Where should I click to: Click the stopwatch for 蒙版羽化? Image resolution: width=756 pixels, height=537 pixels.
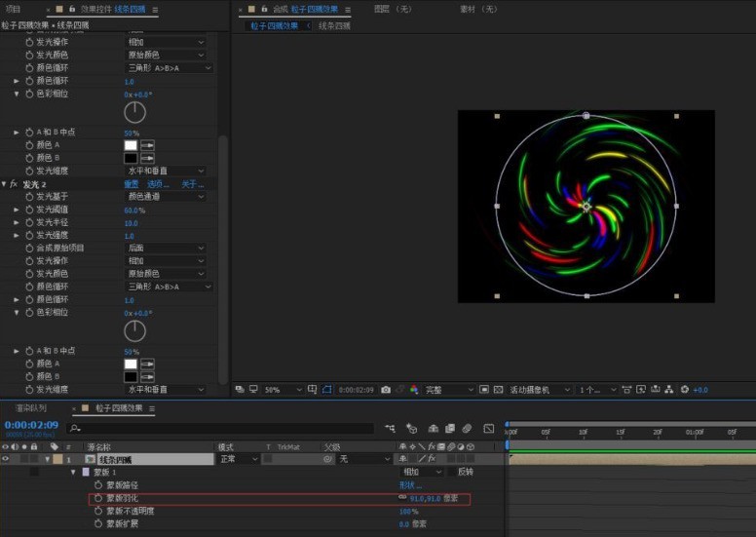(x=98, y=498)
